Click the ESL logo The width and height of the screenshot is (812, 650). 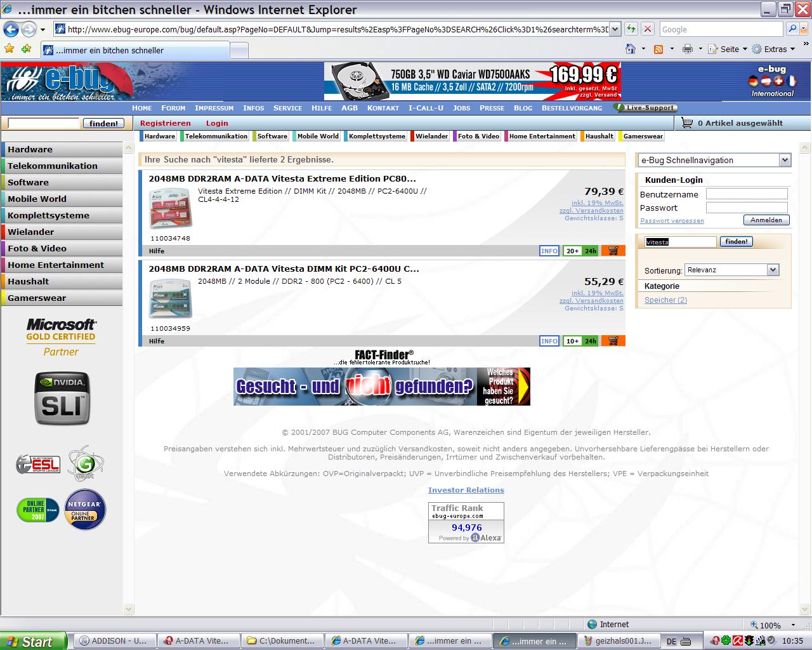(x=37, y=464)
